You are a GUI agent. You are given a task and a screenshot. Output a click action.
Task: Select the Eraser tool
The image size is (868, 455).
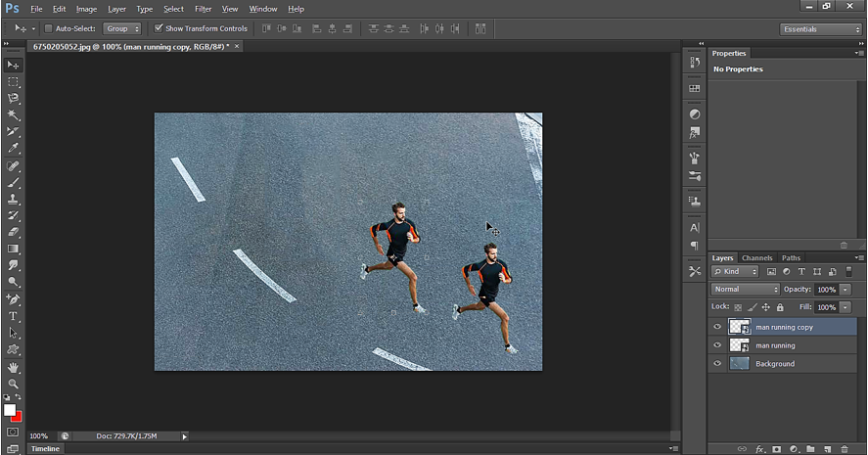pos(13,232)
